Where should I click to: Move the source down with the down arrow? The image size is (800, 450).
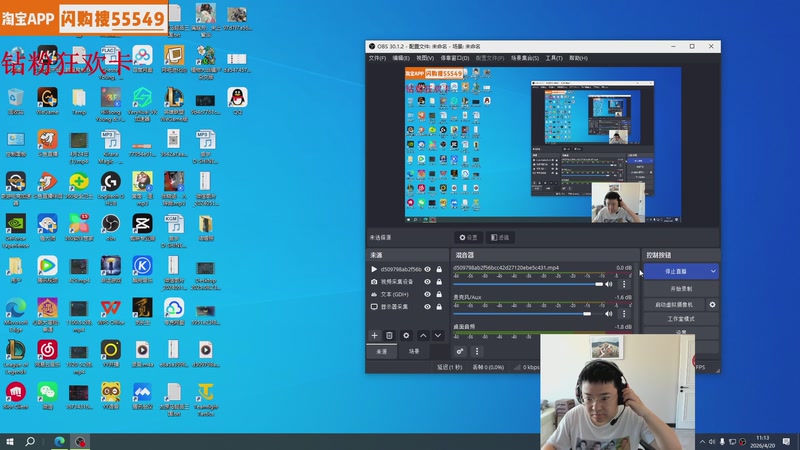pos(438,335)
